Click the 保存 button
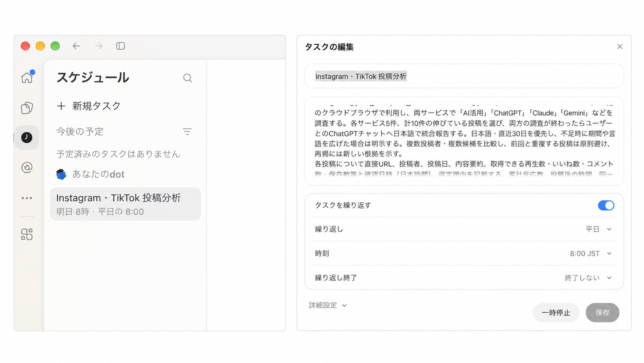The height and width of the screenshot is (363, 644). tap(602, 313)
